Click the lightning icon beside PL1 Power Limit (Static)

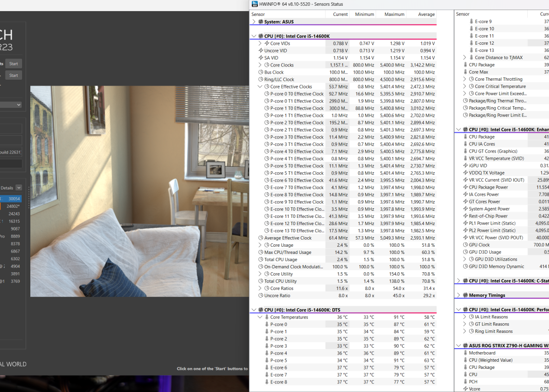465,223
